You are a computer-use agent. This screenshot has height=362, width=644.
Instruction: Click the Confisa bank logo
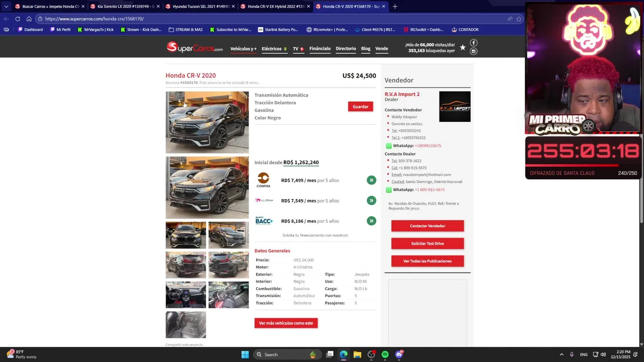[x=264, y=180]
